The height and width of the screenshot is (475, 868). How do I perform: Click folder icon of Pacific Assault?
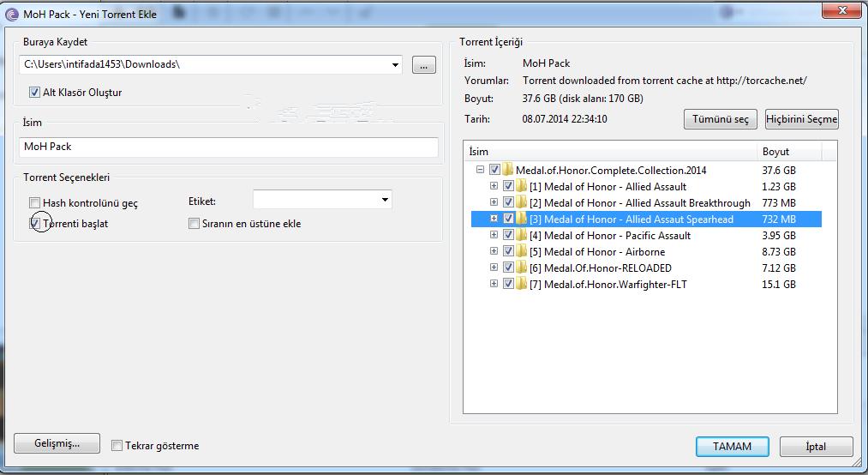coord(522,236)
